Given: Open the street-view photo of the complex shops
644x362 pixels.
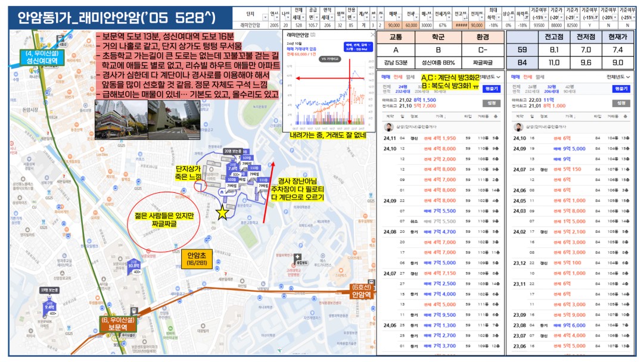Looking at the screenshot, I should click(x=121, y=120).
